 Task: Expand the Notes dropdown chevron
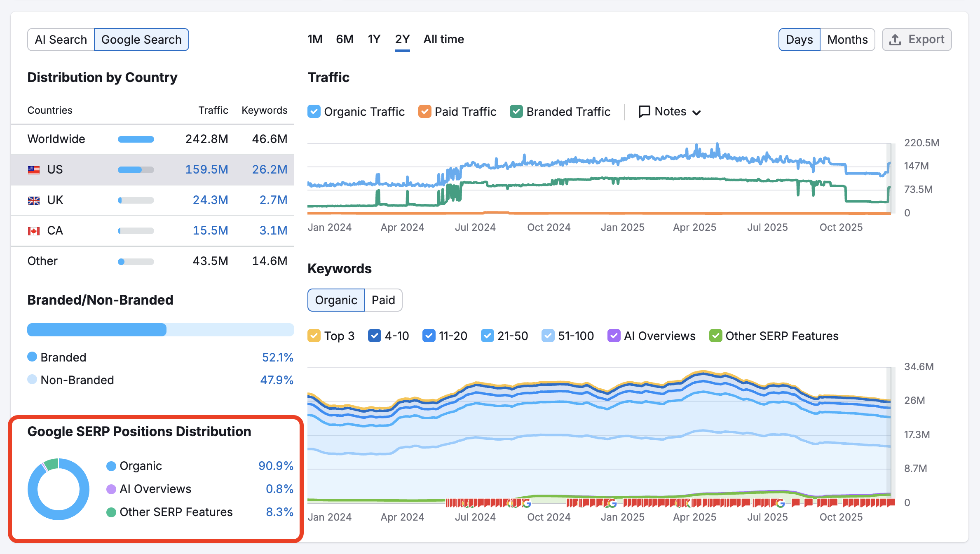[x=697, y=112]
